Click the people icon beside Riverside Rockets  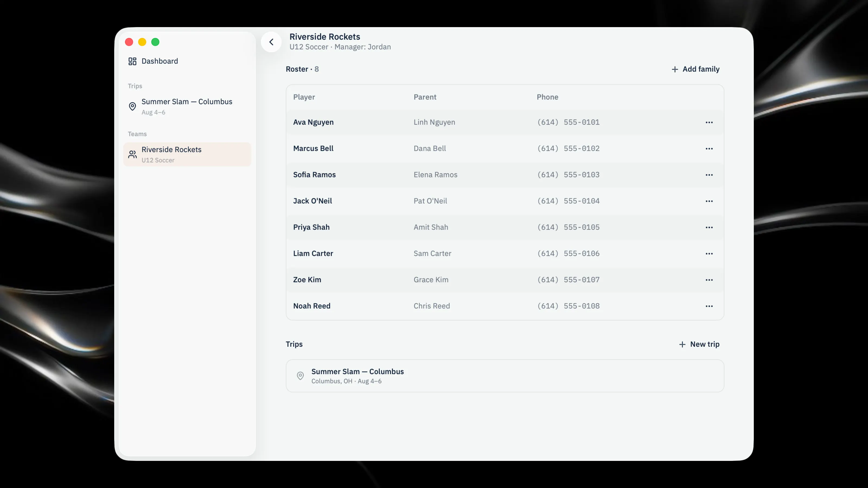click(x=132, y=155)
